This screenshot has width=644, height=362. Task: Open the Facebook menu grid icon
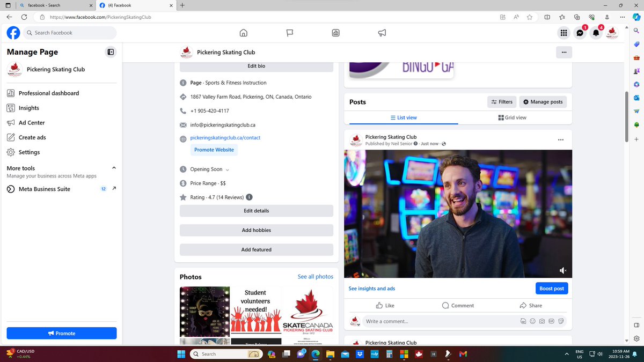[x=563, y=33]
